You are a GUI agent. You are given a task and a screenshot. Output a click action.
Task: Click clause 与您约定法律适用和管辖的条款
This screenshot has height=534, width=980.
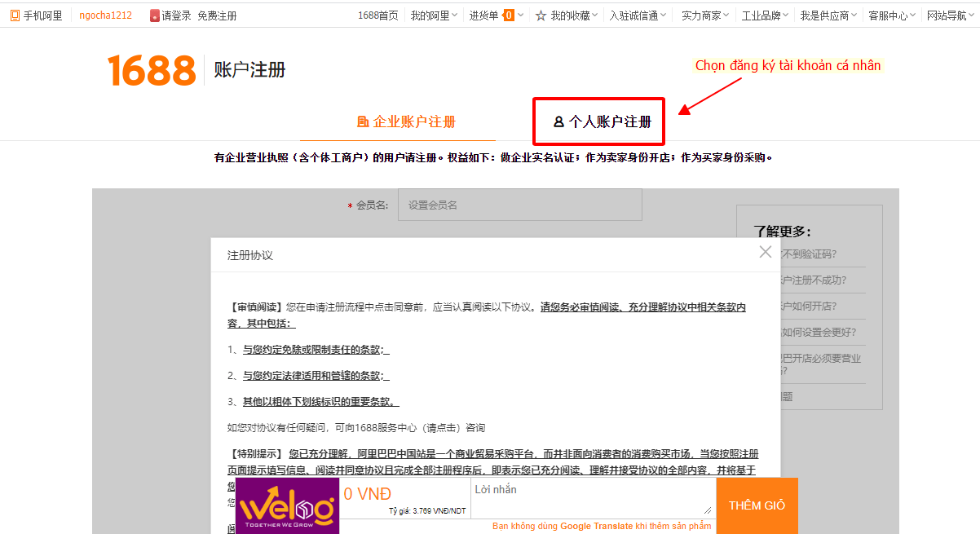point(316,376)
